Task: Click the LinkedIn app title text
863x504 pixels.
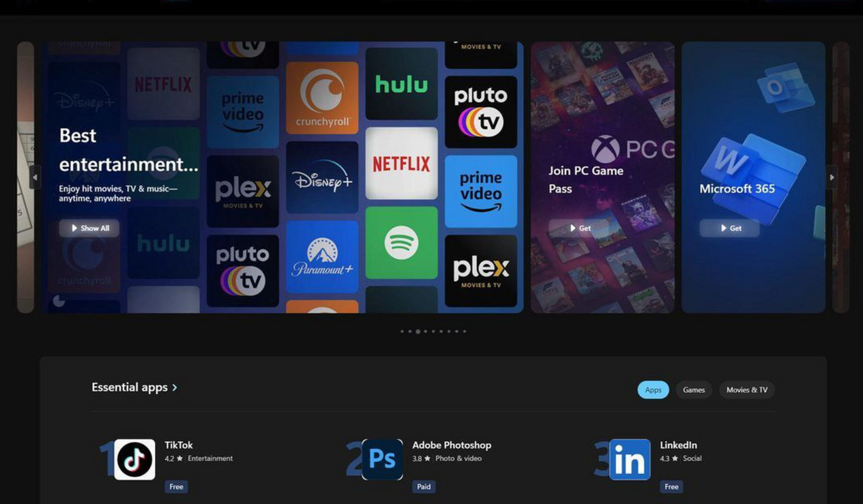Action: (678, 445)
